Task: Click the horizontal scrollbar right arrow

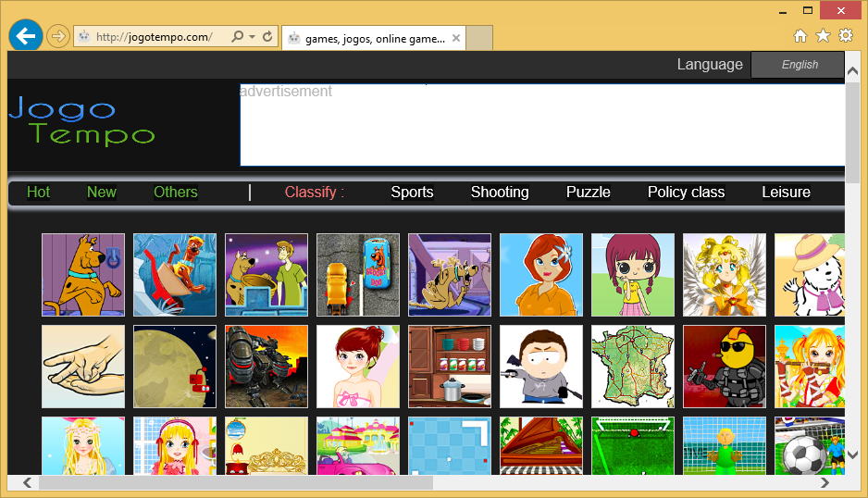Action: point(825,482)
